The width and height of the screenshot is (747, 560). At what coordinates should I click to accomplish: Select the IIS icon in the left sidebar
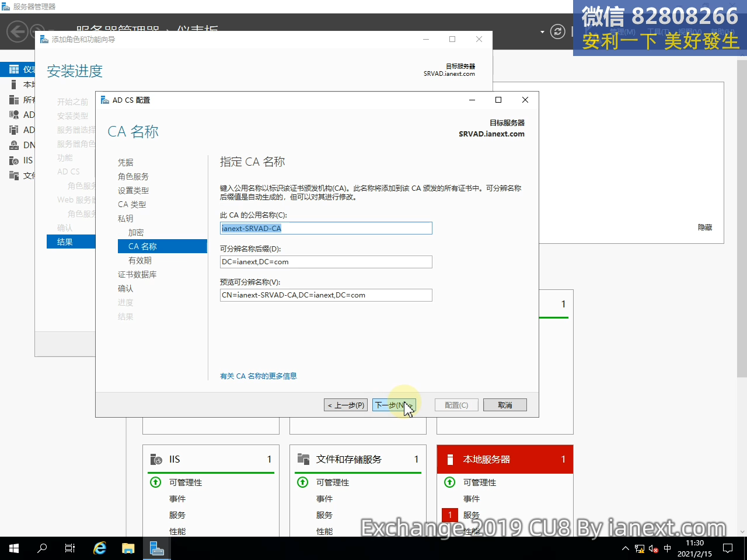tap(14, 160)
